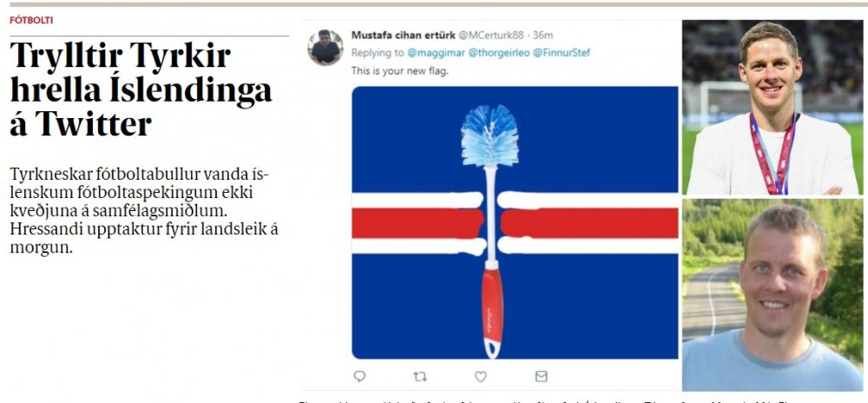Open the FÓTBOLTI category link
Screen dimensions: 868x403
31,21
